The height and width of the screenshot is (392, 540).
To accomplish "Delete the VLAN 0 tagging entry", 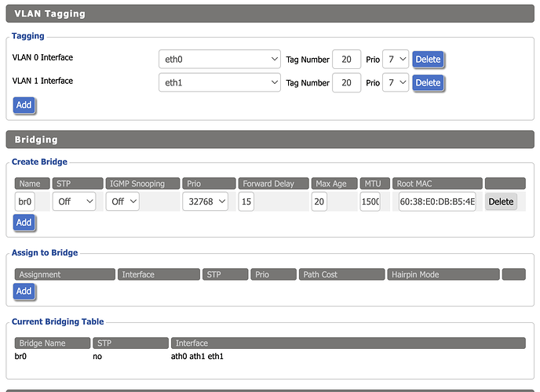I will point(428,60).
